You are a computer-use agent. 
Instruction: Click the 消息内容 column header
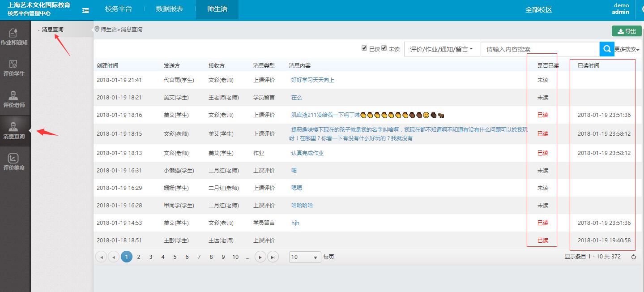(x=300, y=66)
